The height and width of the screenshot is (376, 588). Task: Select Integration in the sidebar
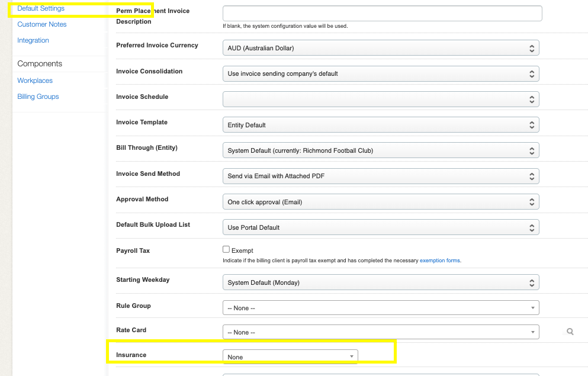[33, 40]
